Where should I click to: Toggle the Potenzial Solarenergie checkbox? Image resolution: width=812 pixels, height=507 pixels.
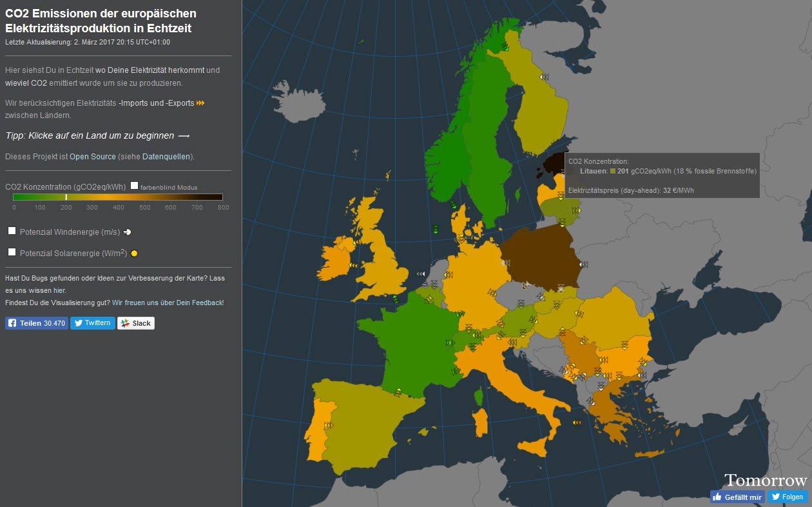click(x=11, y=251)
